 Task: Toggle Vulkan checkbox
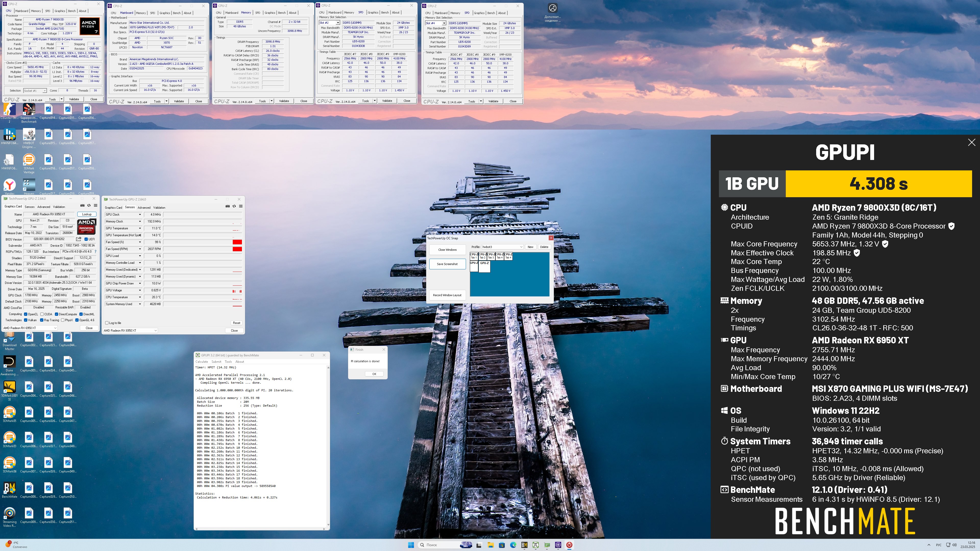coord(26,320)
